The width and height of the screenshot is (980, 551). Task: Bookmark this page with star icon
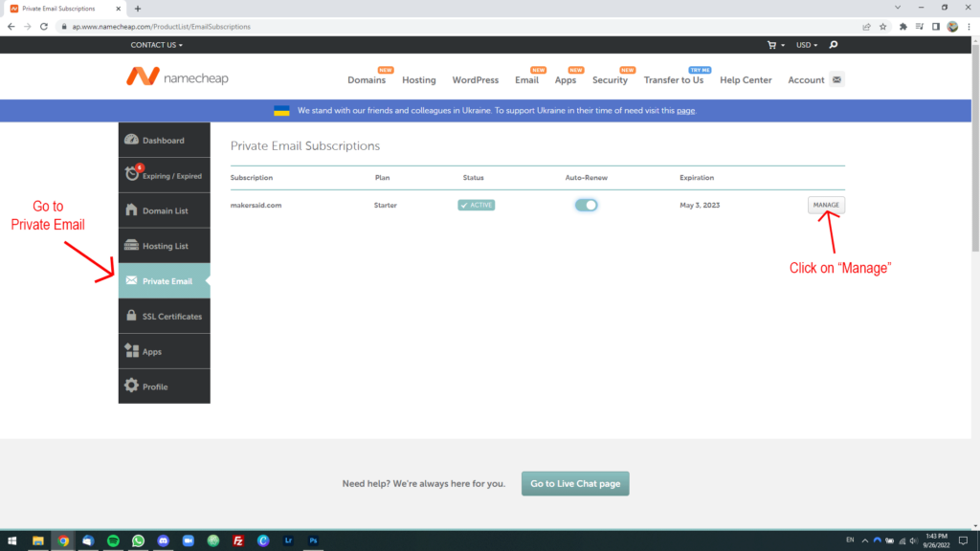[x=883, y=27]
